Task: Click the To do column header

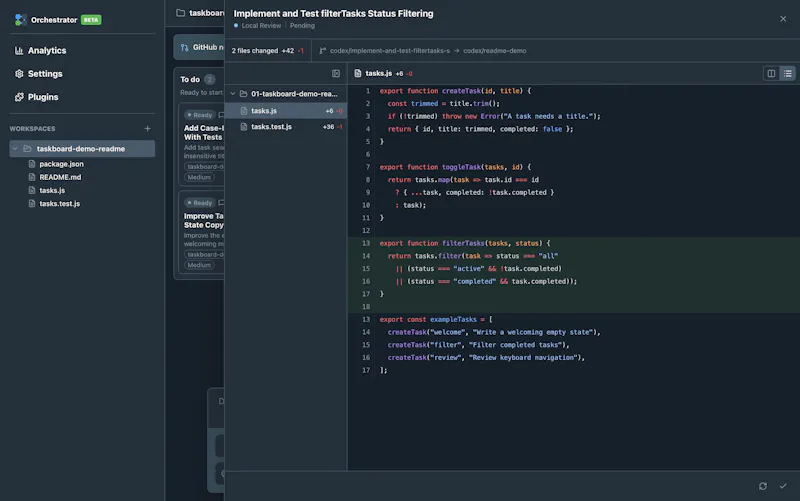Action: (x=190, y=80)
